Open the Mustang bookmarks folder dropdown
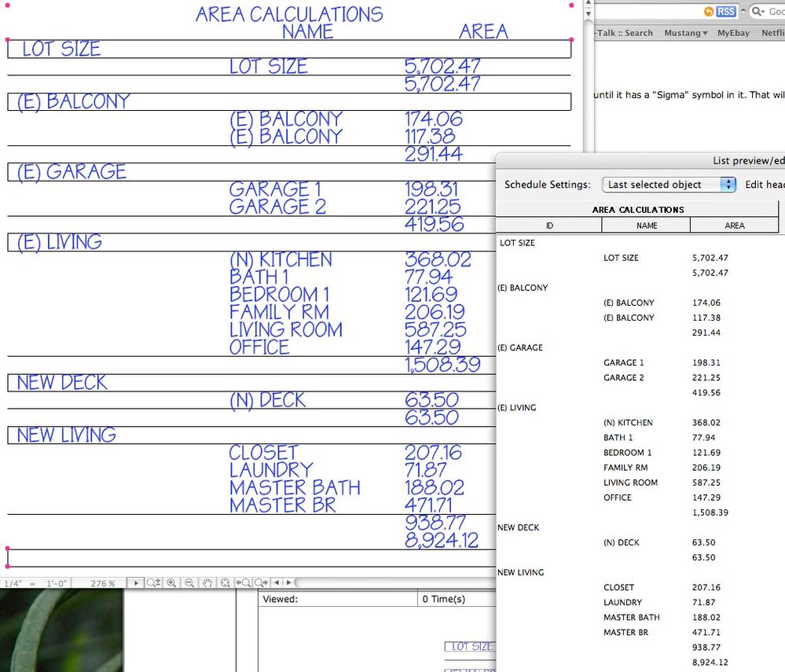The height and width of the screenshot is (672, 785). click(686, 33)
